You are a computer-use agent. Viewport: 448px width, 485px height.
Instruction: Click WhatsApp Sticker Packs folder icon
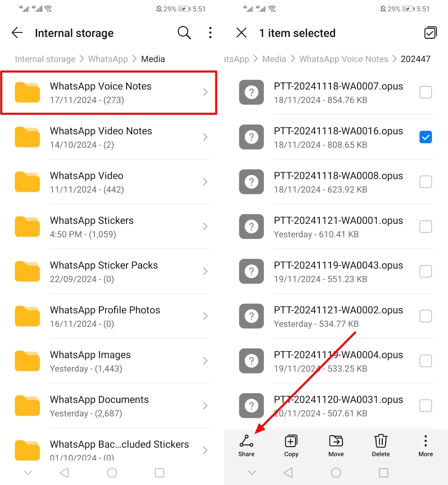(27, 271)
